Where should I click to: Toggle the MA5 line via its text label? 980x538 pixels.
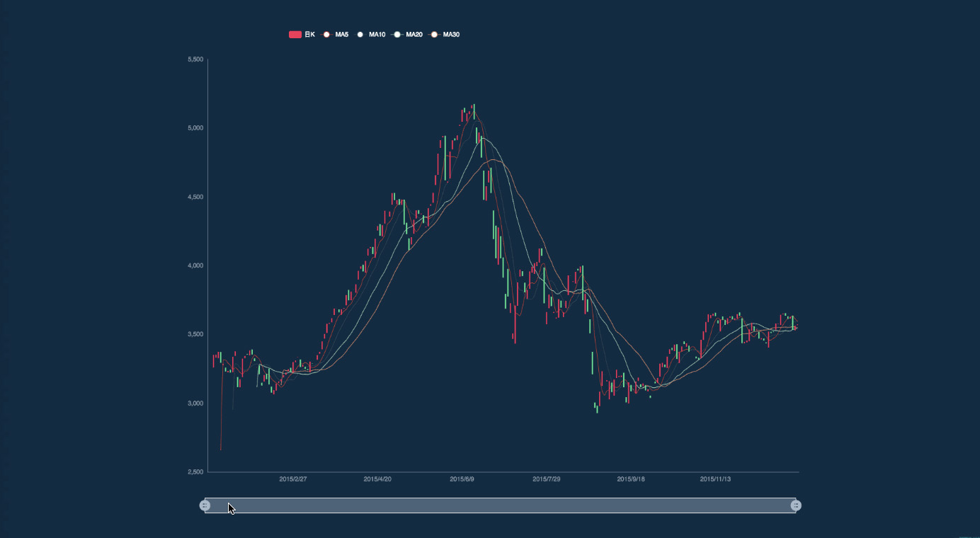pyautogui.click(x=342, y=35)
